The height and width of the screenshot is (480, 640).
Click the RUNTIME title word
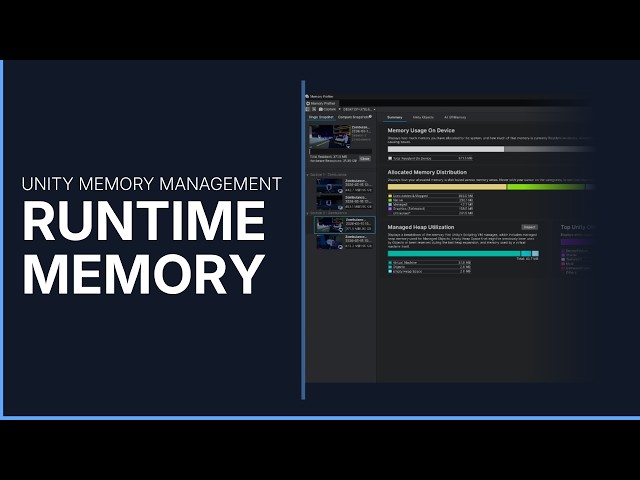(144, 221)
